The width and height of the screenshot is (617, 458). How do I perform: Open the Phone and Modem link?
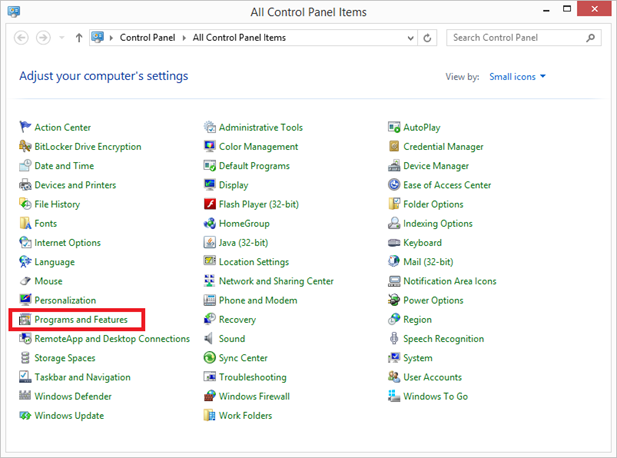(x=258, y=300)
